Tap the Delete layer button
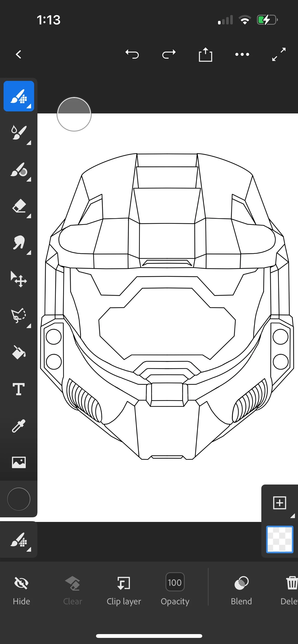The height and width of the screenshot is (644, 298). pos(290,590)
